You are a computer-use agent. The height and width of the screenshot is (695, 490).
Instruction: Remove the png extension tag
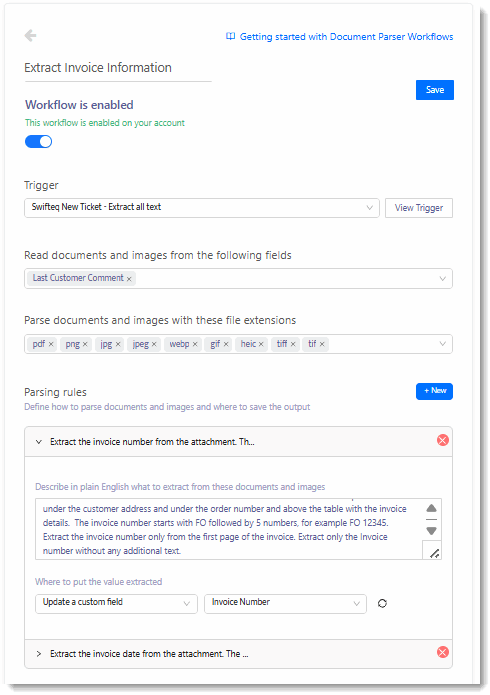coord(85,344)
